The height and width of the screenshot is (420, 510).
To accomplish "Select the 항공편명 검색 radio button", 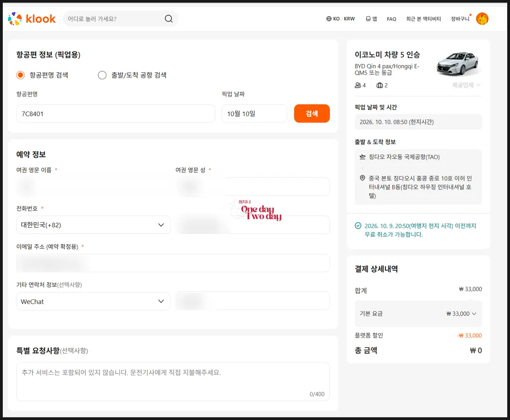I will coord(20,75).
